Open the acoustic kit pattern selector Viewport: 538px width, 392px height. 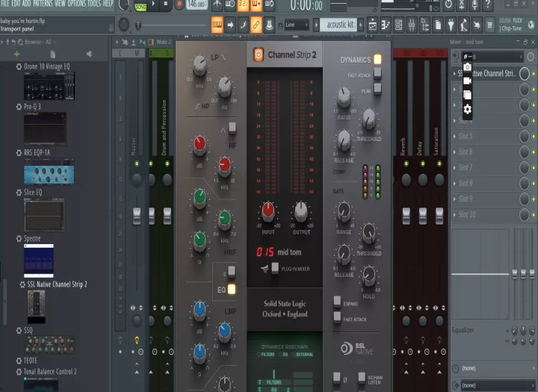pos(338,25)
